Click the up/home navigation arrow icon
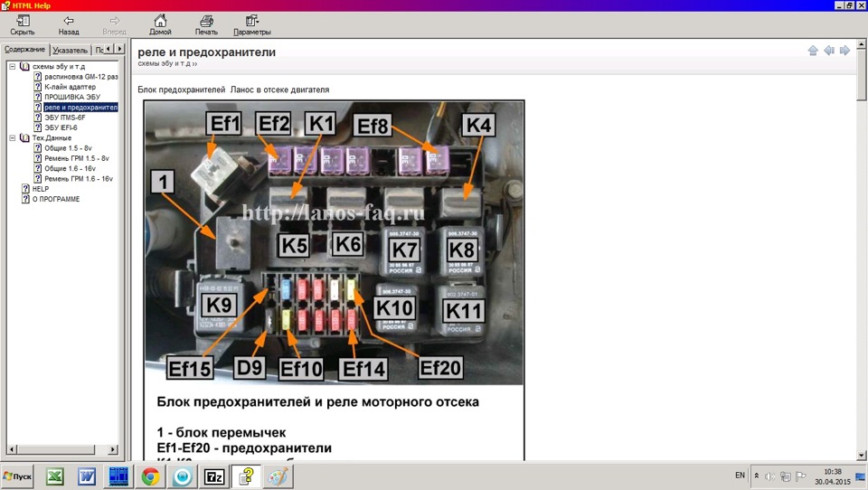Viewport: 868px width, 490px height. tap(813, 51)
